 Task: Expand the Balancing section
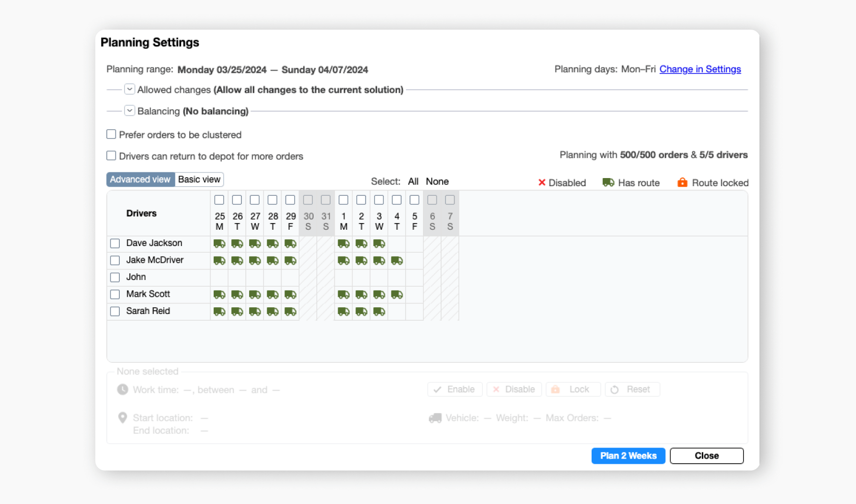(x=129, y=111)
